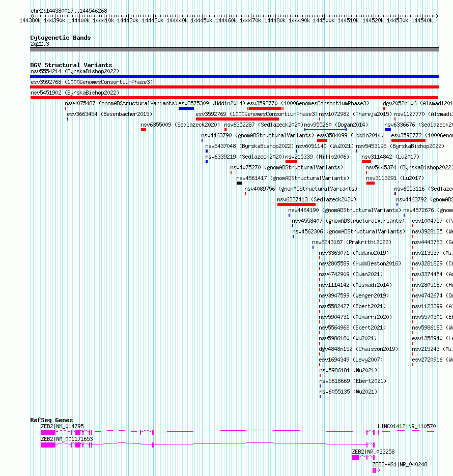Open esv3584099 (Uddin2014) variant
This screenshot has width=453, height=476.
pos(350,135)
